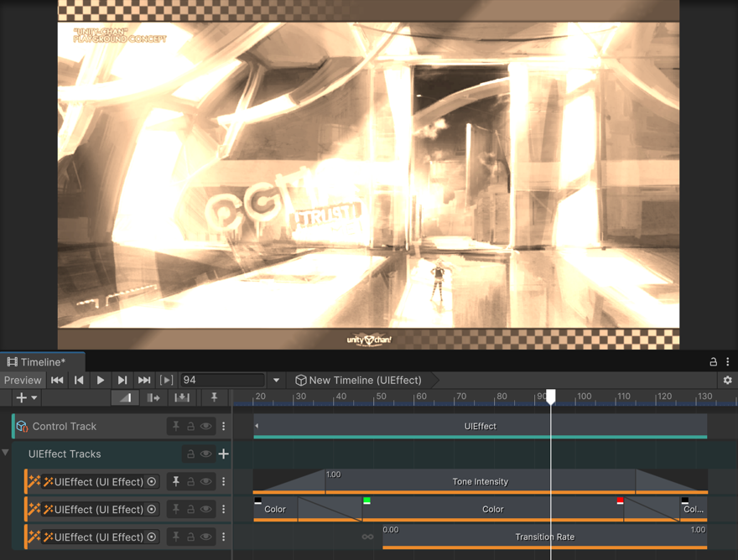The height and width of the screenshot is (560, 738).
Task: Collapse the UIEffect Tracks group
Action: pos(5,453)
